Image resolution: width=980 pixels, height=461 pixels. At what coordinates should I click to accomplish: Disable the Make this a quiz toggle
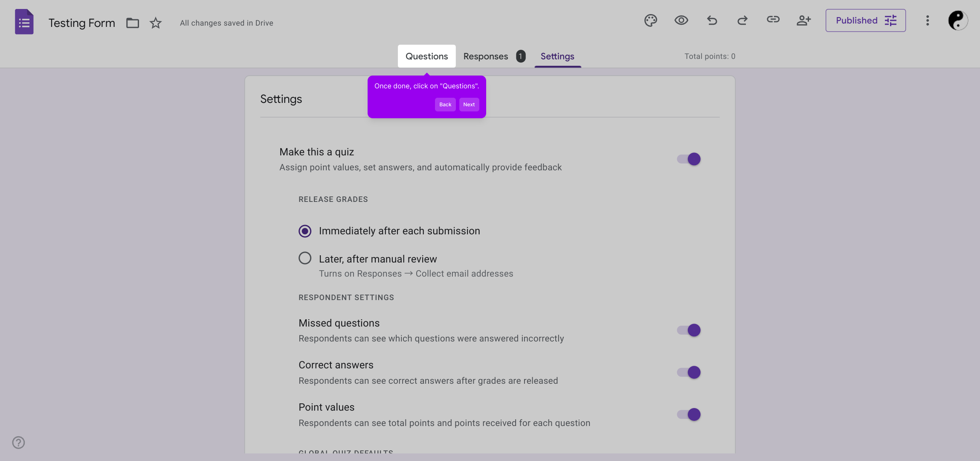click(x=689, y=159)
